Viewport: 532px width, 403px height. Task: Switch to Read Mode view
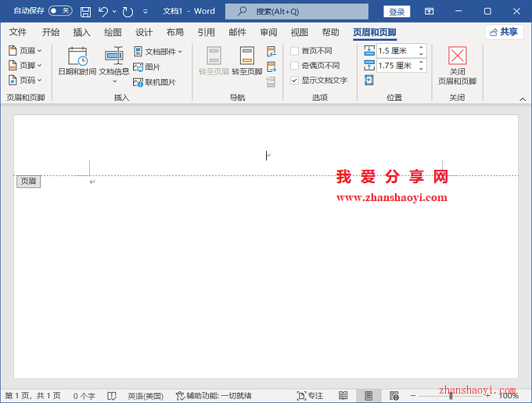click(343, 395)
